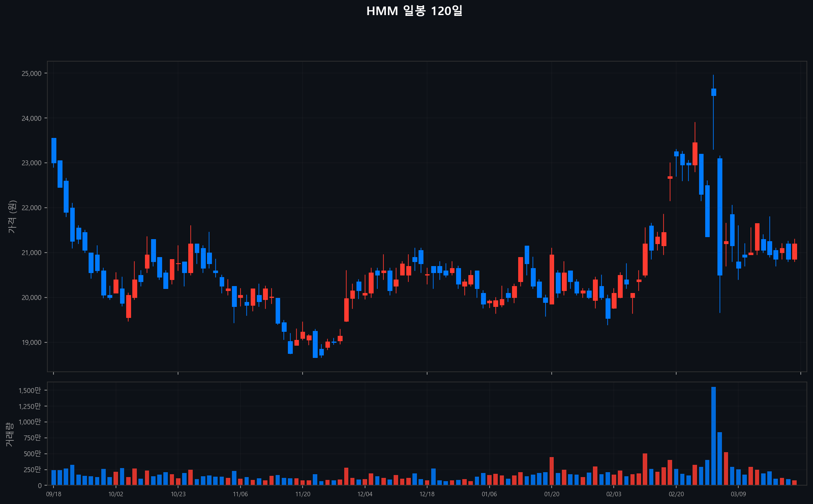Click the 09/18 date label
This screenshot has height=504, width=813.
click(x=53, y=494)
